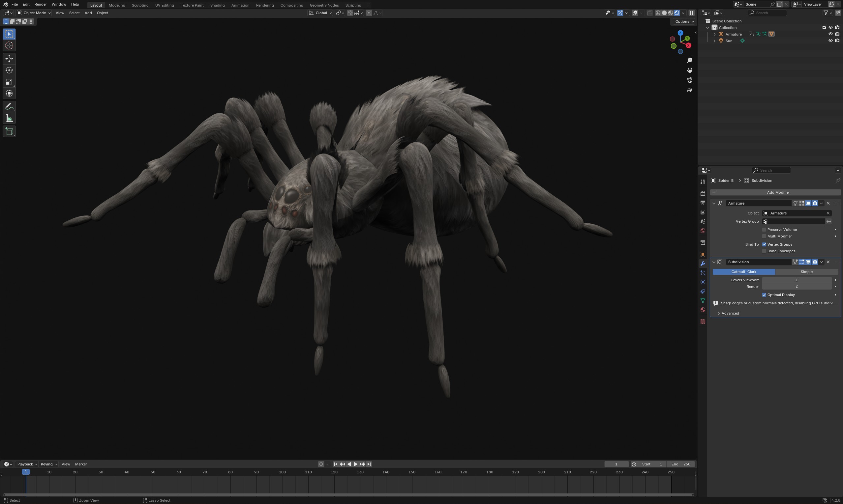The image size is (843, 504).
Task: Open Material Properties sphere icon tab
Action: tap(702, 309)
